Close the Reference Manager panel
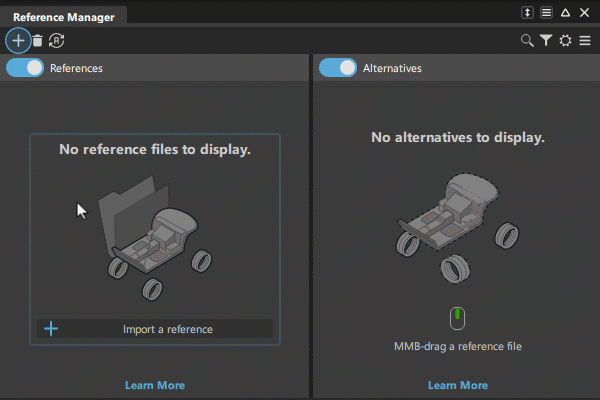This screenshot has height=400, width=600. pos(584,13)
